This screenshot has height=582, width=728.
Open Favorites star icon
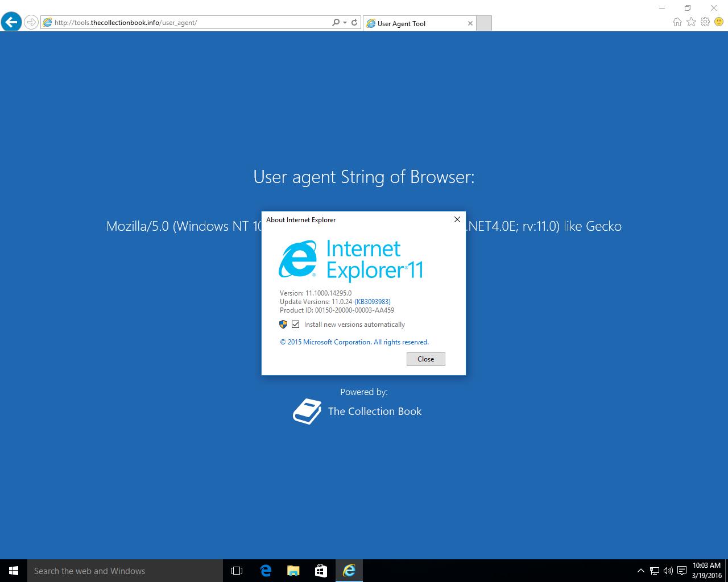coord(691,22)
